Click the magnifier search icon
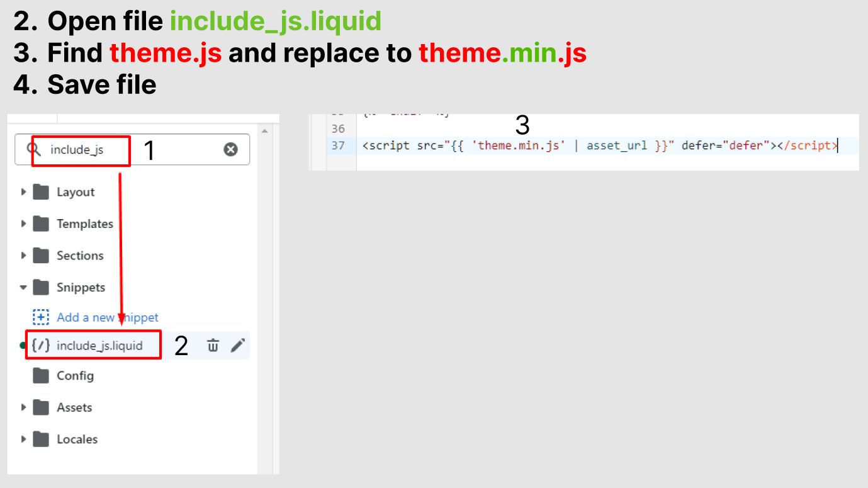The image size is (868, 488). (x=33, y=149)
